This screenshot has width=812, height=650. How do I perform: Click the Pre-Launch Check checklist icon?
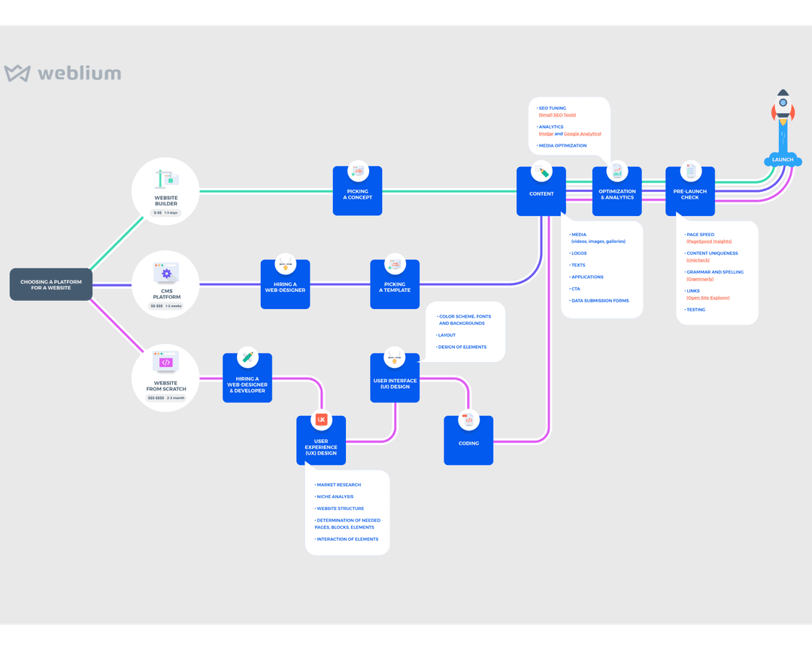pos(690,171)
